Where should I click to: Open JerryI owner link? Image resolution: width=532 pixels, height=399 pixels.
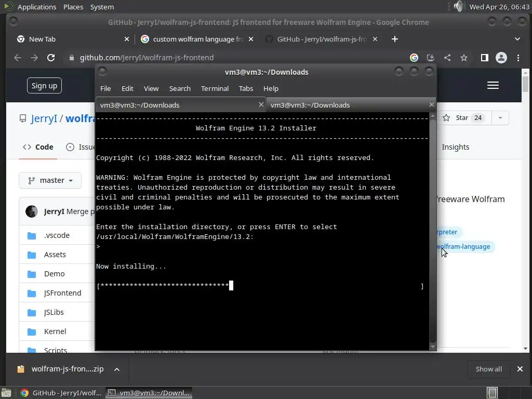coord(44,118)
